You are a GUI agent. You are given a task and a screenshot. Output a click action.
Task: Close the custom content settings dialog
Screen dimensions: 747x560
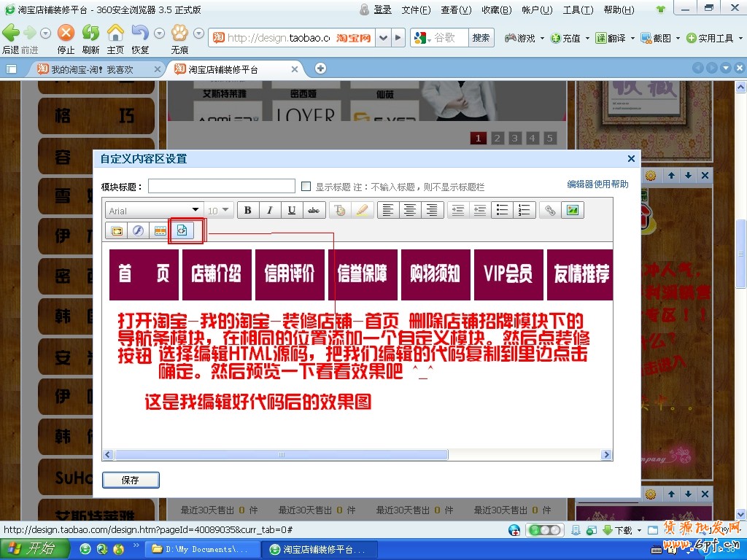point(631,158)
